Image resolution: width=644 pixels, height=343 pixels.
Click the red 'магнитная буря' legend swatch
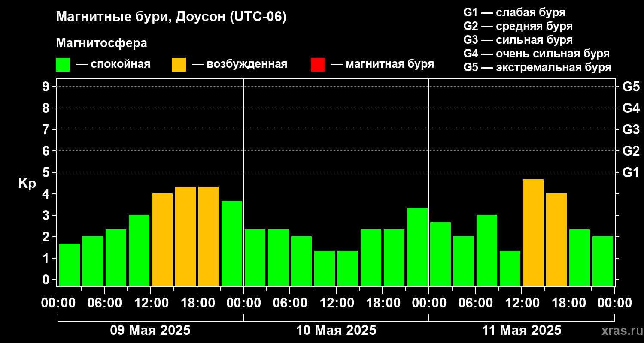click(318, 65)
